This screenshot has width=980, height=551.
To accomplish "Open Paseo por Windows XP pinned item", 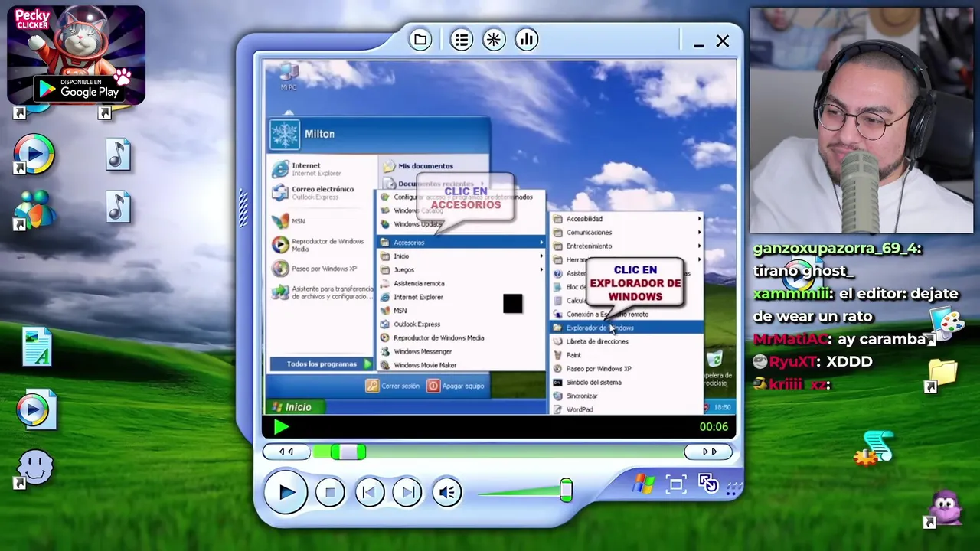I will click(315, 269).
